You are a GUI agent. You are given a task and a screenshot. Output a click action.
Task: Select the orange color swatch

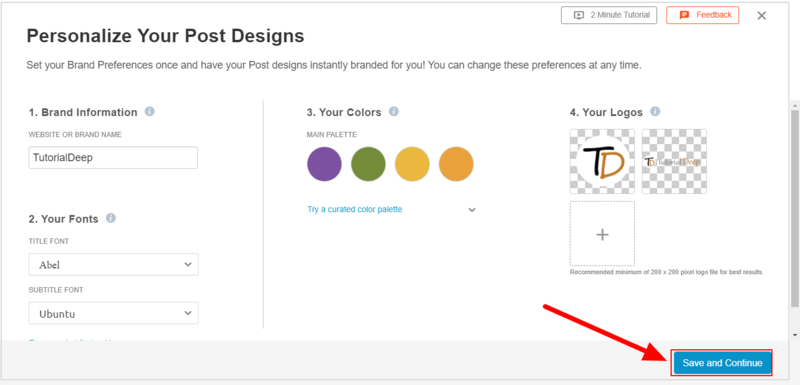[x=456, y=164]
